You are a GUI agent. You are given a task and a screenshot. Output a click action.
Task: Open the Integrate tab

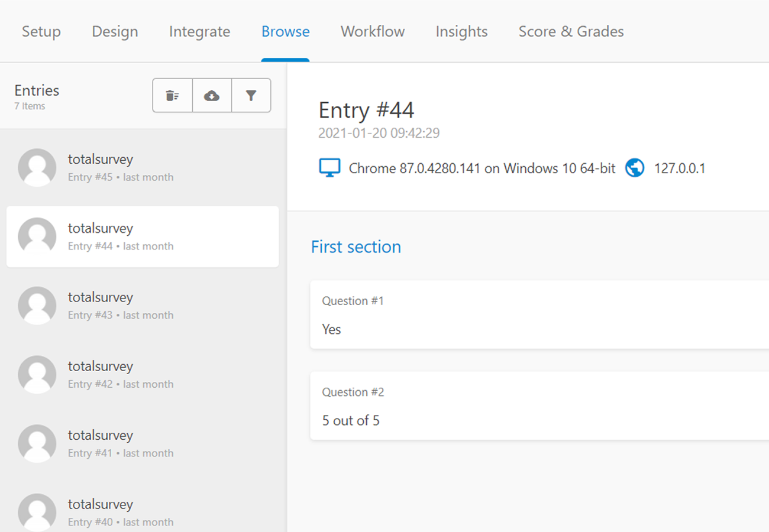coord(199,31)
